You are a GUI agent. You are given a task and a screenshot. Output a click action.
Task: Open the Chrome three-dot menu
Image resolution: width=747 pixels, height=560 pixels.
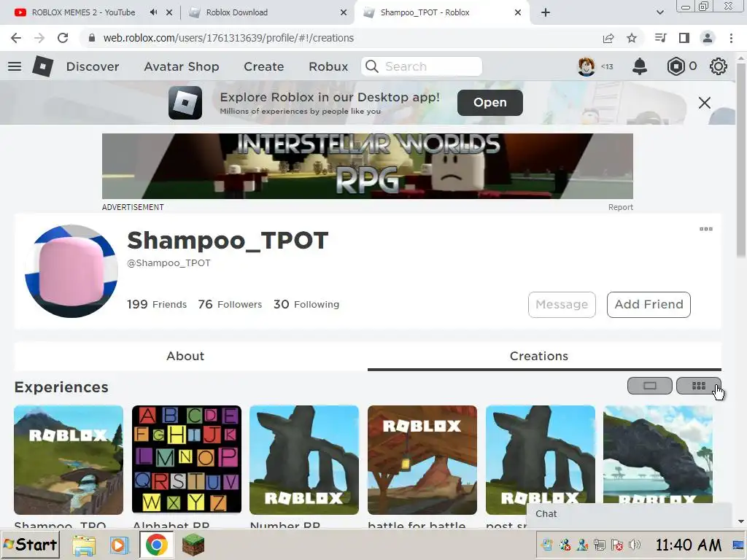(731, 38)
